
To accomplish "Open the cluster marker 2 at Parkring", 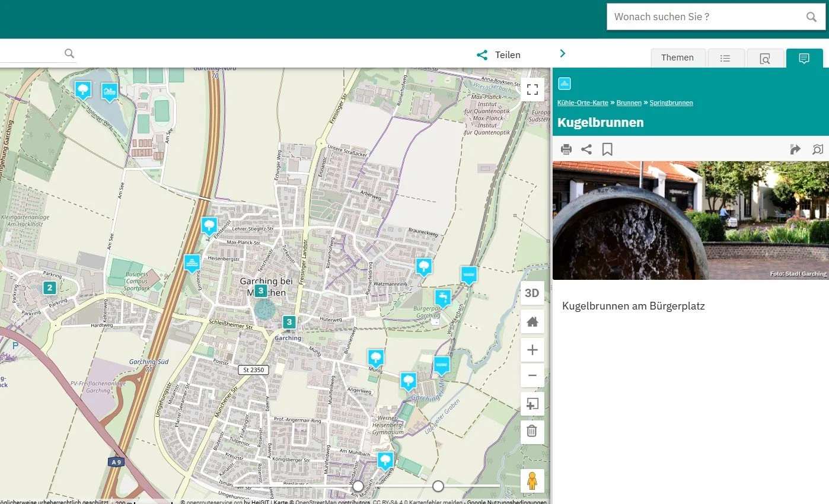I will coord(50,288).
